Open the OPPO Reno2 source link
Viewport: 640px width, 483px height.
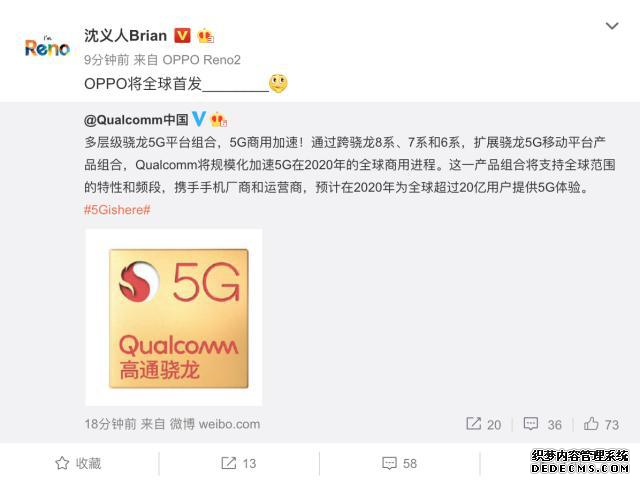click(x=201, y=60)
